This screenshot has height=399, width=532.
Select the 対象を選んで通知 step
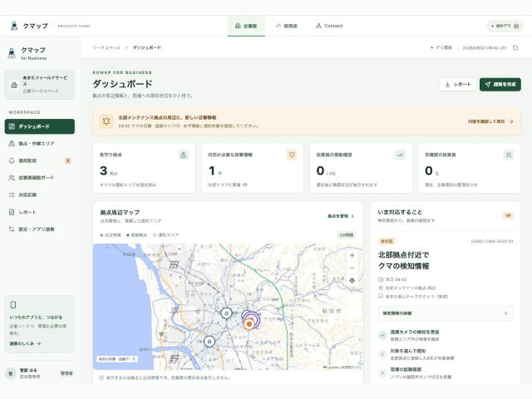point(446,354)
